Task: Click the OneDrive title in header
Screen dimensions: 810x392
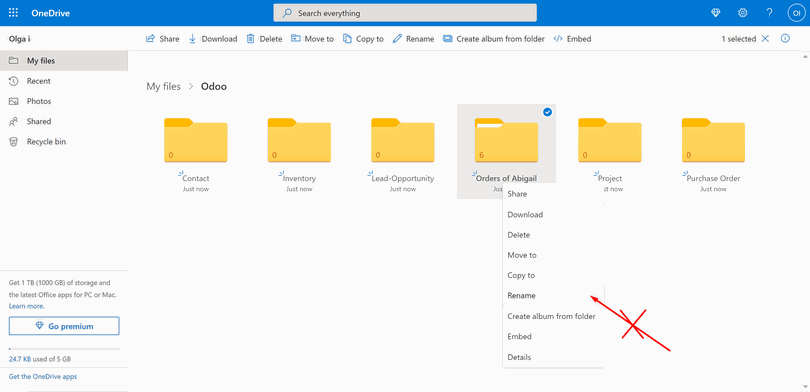Action: coord(51,13)
